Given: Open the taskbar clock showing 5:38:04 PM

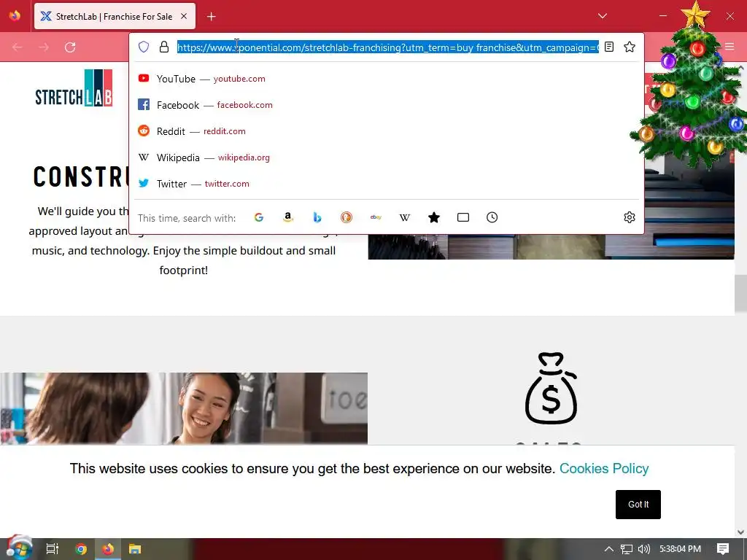Looking at the screenshot, I should pos(680,549).
